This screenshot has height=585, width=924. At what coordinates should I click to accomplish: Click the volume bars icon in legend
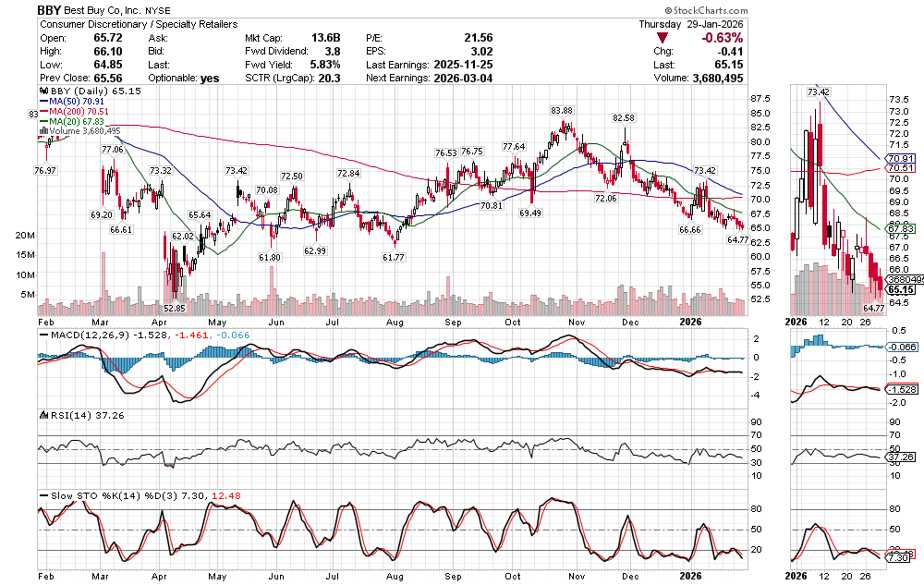[43, 131]
